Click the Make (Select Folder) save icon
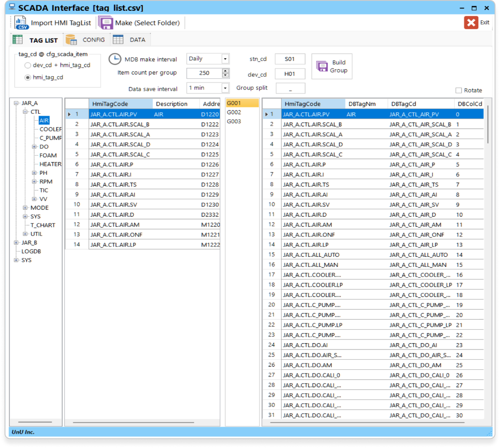This screenshot has height=448, width=500. (105, 23)
